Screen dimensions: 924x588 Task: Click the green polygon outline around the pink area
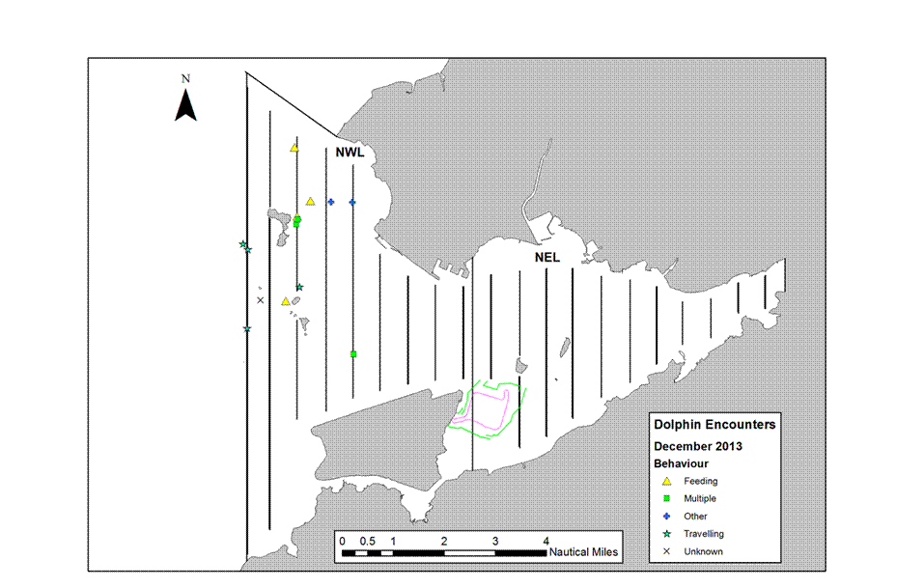click(487, 408)
